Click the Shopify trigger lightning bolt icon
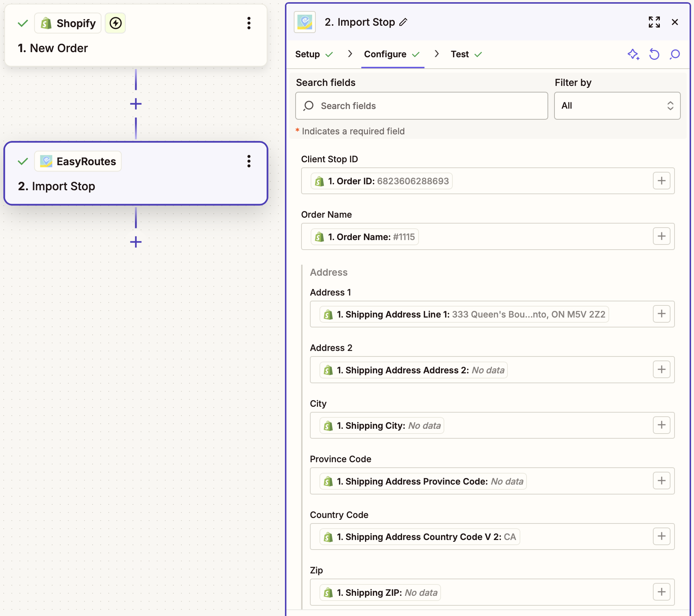The height and width of the screenshot is (616, 694). point(115,23)
